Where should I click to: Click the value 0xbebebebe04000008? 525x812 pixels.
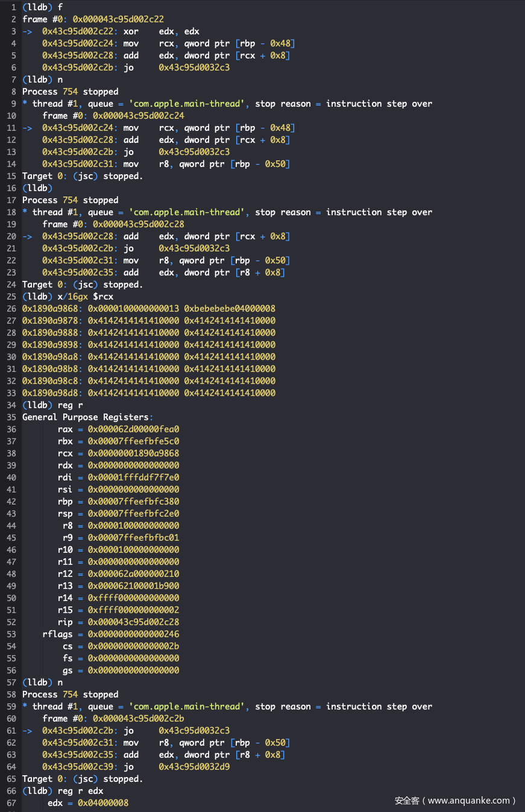[x=230, y=309]
